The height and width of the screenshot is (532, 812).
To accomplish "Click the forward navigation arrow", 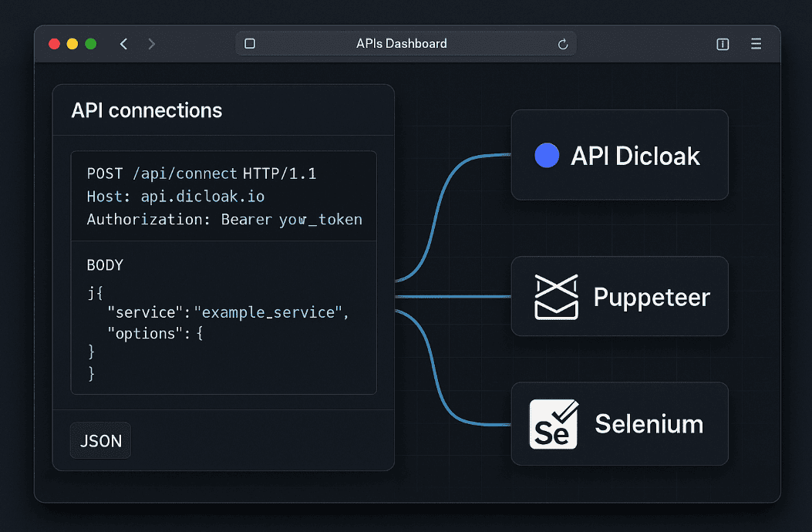I will tap(151, 44).
